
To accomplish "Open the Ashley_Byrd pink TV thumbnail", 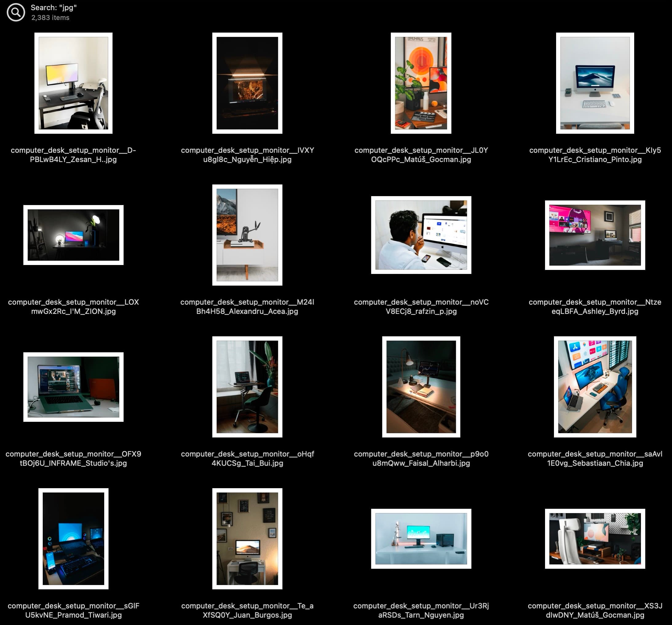I will [595, 235].
